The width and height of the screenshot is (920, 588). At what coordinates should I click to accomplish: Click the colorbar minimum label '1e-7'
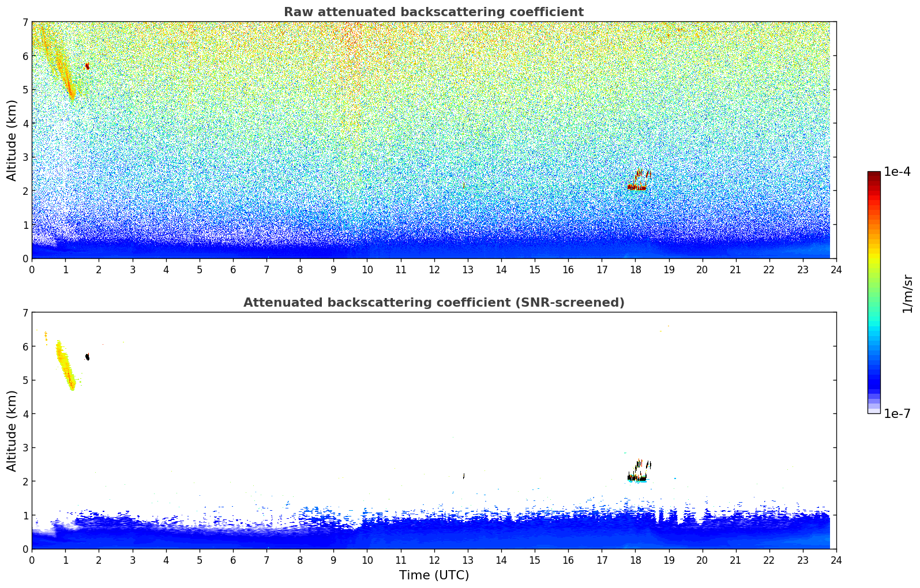tap(897, 414)
